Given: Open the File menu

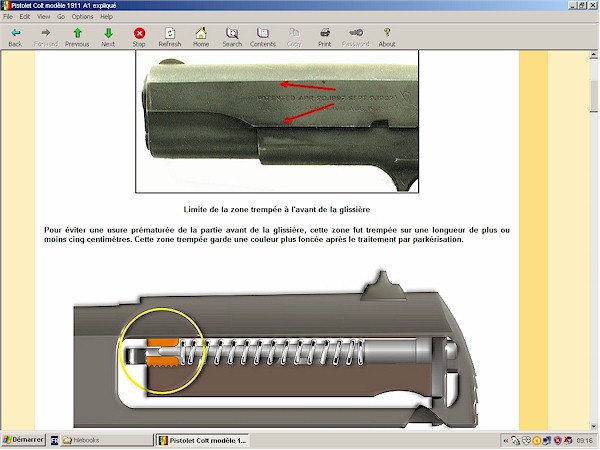Looking at the screenshot, I should pos(8,16).
